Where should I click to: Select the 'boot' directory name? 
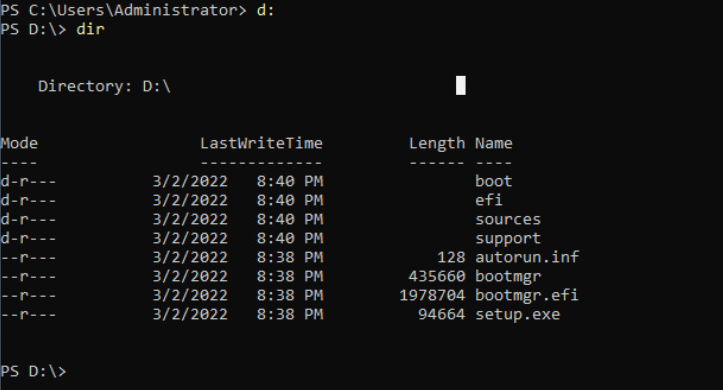point(493,181)
